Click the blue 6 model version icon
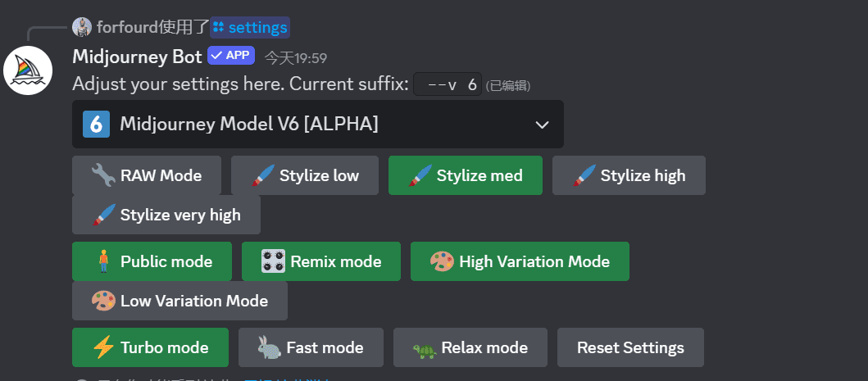868x381 pixels. point(97,124)
